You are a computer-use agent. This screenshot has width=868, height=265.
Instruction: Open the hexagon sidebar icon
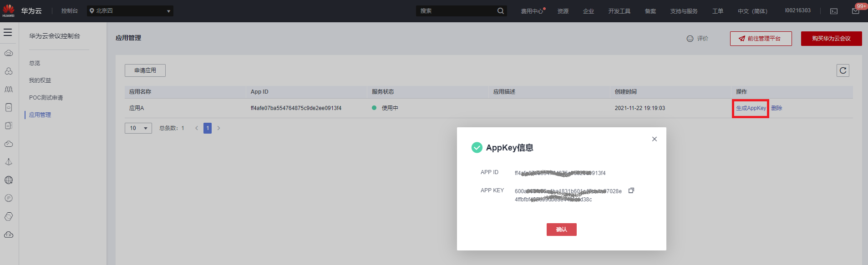(9, 217)
